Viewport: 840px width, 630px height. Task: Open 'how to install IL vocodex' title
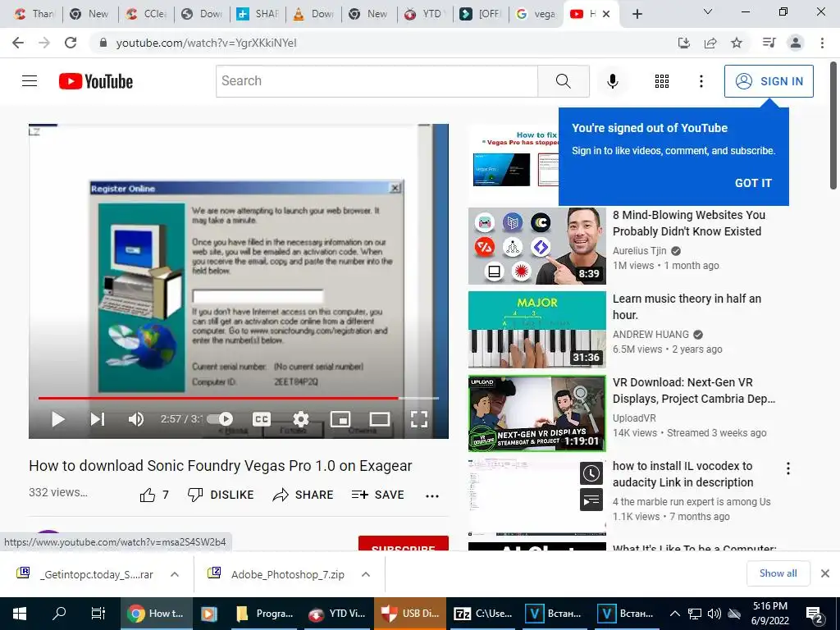(683, 474)
